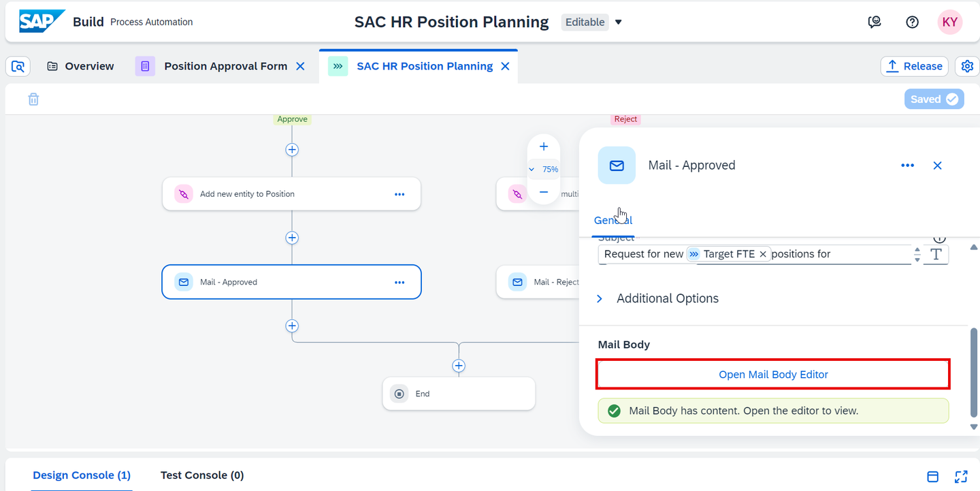This screenshot has height=491, width=980.
Task: Open the feedback chat icon in header
Action: click(875, 22)
